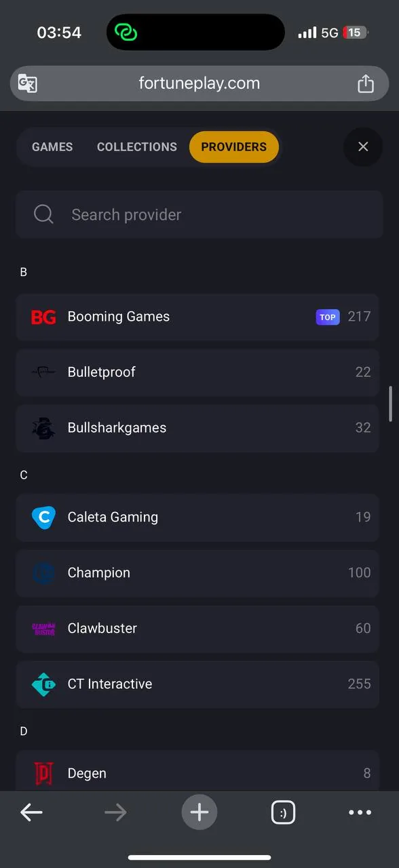Open the Champion provider entry
Viewport: 399px width, 868px height.
(197, 573)
